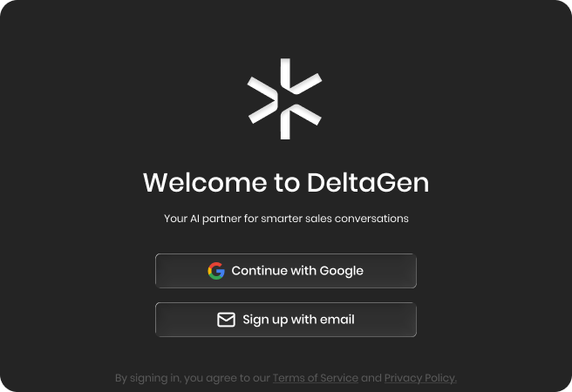This screenshot has height=392, width=572.
Task: Click the word DeltaGen in the title
Action: [x=368, y=182]
